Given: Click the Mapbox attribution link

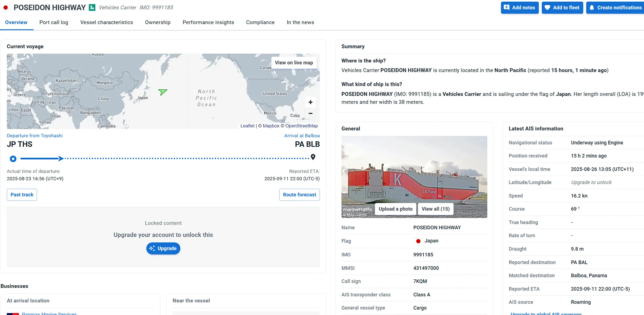Looking at the screenshot, I should tap(271, 126).
